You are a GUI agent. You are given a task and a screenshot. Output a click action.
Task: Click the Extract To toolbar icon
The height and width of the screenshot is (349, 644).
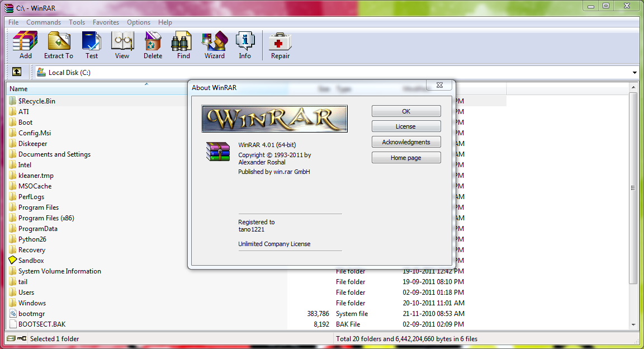point(59,41)
